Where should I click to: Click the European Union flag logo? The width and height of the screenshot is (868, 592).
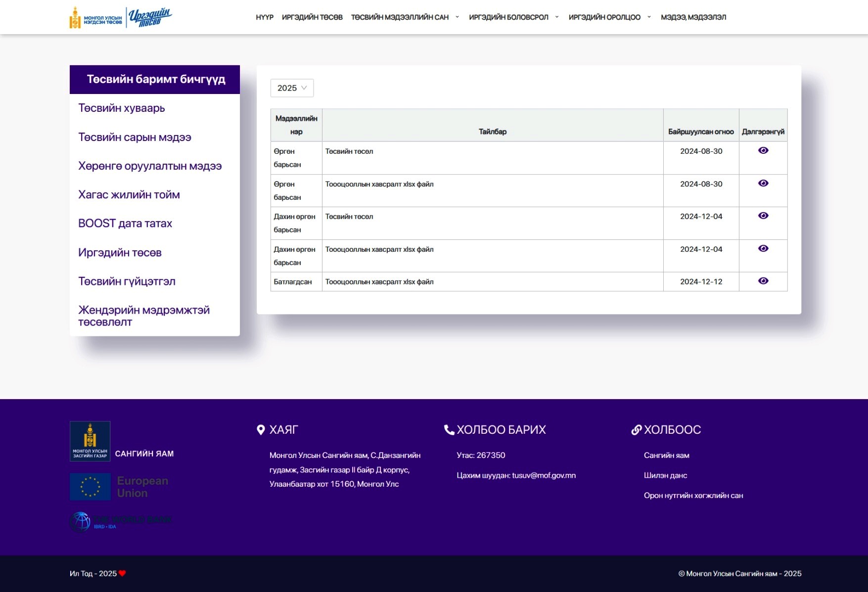point(90,487)
